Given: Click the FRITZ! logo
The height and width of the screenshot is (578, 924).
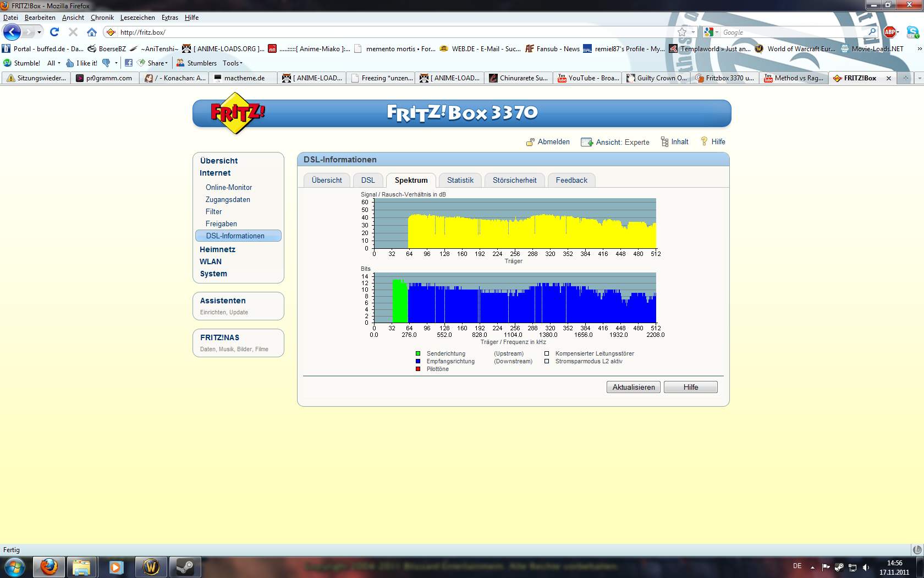Looking at the screenshot, I should tap(237, 113).
